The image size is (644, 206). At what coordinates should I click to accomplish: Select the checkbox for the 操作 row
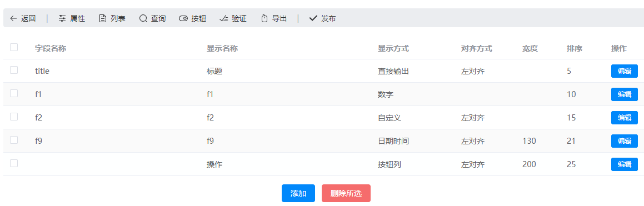(x=14, y=163)
